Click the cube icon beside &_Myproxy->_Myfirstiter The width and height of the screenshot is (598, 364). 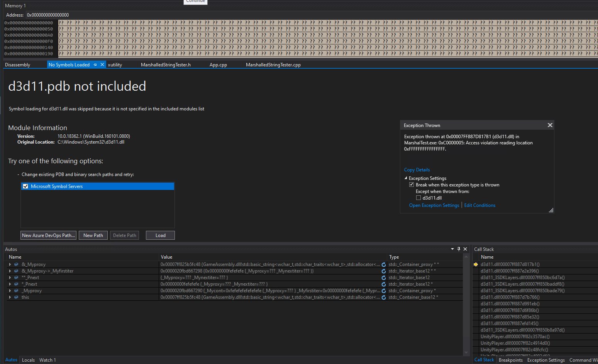tap(16, 271)
